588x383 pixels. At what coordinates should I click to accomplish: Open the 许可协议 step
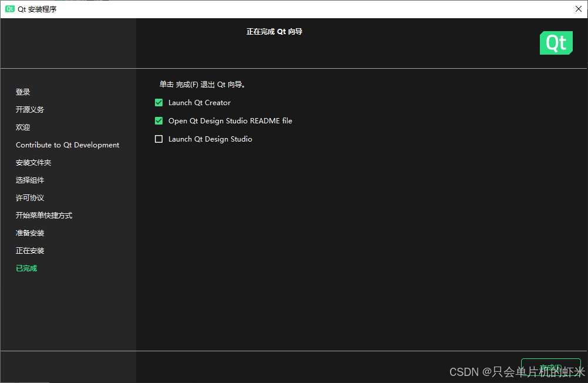(29, 197)
